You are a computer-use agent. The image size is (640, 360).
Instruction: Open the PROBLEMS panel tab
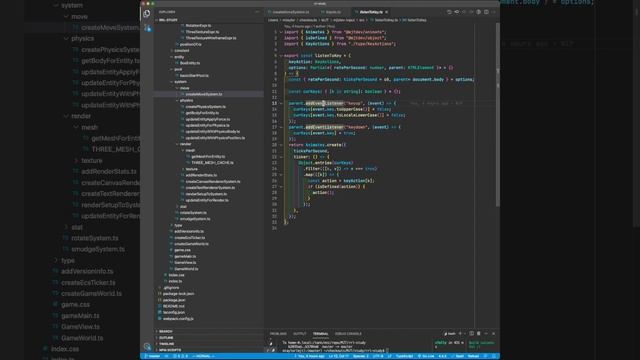pos(278,334)
